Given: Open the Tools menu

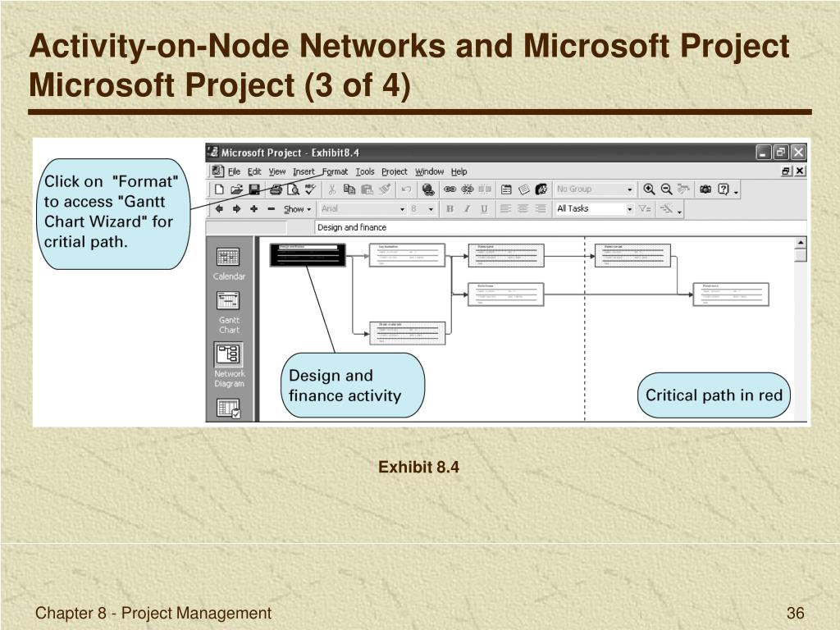Looking at the screenshot, I should point(365,171).
